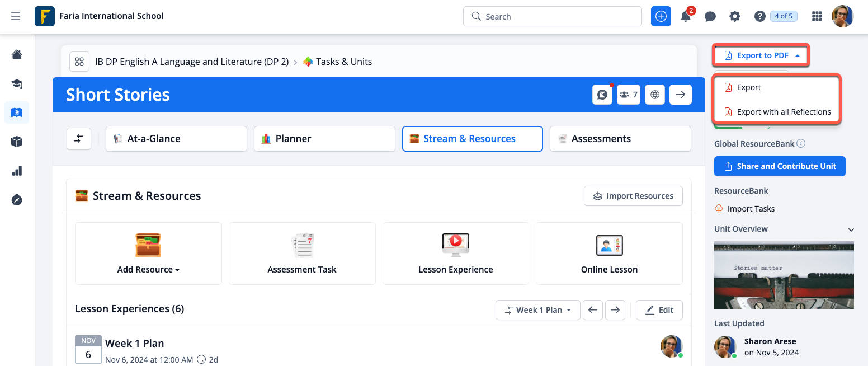
Task: Go to Home in left sidebar
Action: (17, 54)
